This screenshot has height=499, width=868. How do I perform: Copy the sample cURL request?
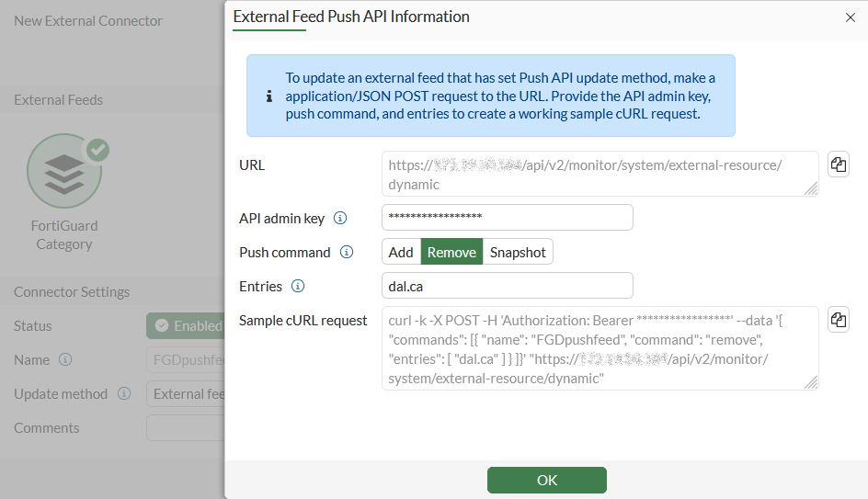[838, 320]
